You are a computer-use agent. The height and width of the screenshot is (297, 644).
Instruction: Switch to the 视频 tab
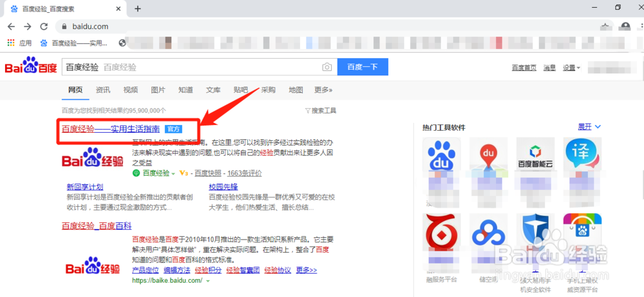point(131,90)
